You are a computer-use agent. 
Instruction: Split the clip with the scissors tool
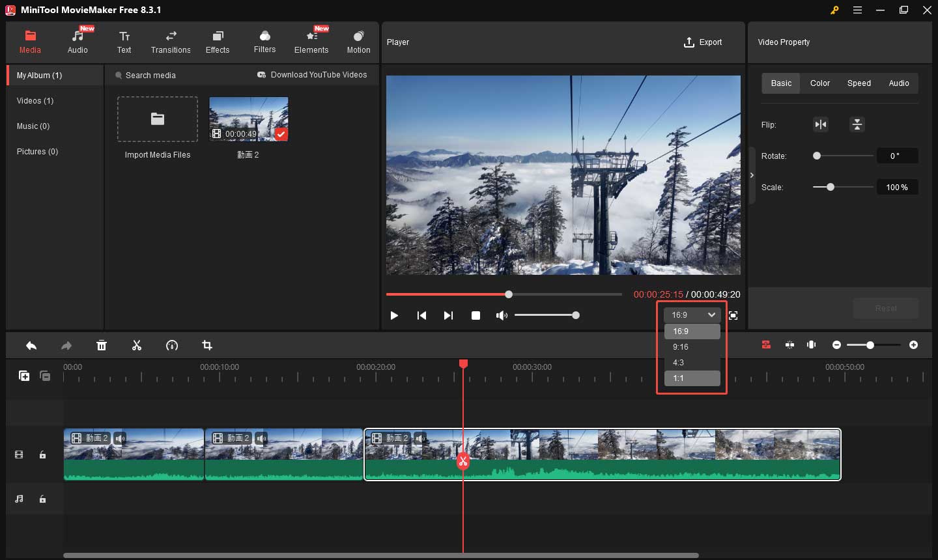coord(137,345)
